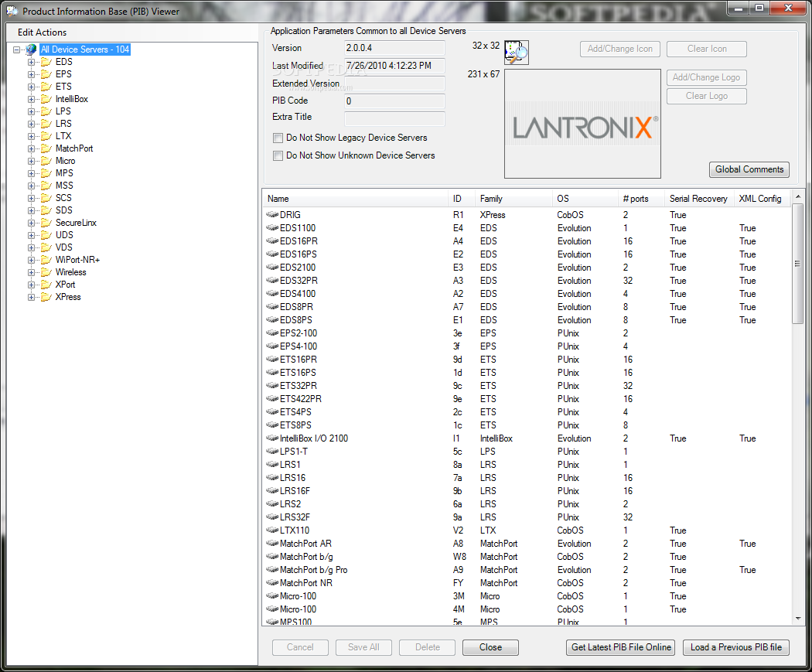812x672 pixels.
Task: Sort list by Family column header
Action: pos(513,199)
